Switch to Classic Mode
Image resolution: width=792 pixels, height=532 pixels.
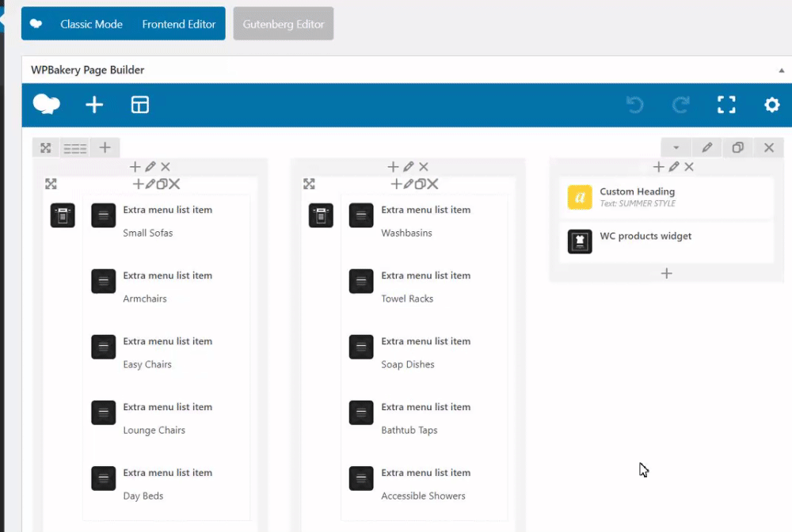tap(91, 24)
